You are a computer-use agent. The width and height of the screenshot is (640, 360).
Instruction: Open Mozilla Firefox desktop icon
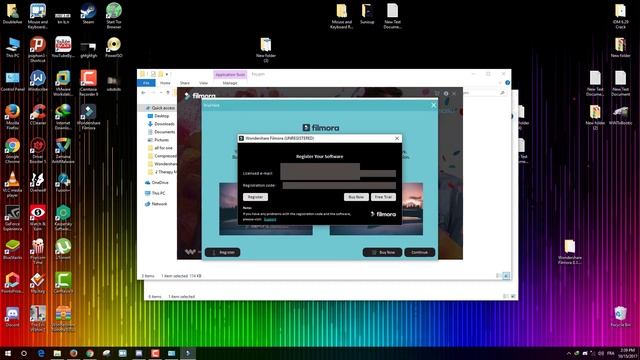coord(13,117)
